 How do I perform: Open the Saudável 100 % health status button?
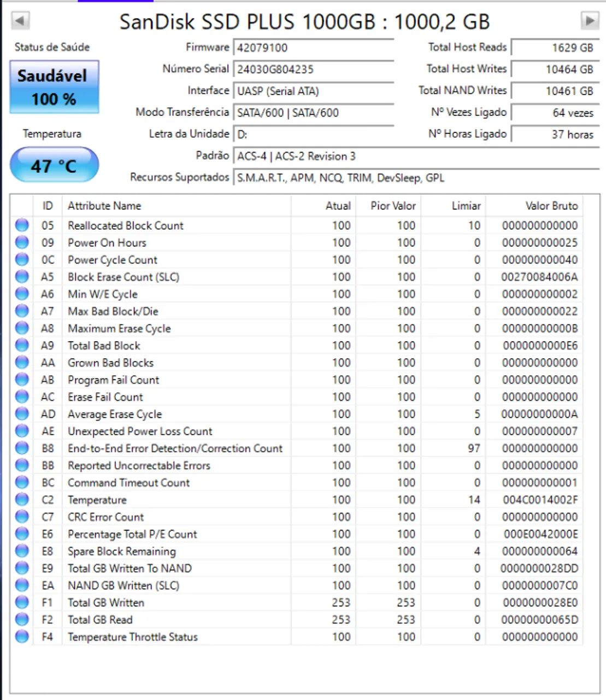pyautogui.click(x=54, y=87)
